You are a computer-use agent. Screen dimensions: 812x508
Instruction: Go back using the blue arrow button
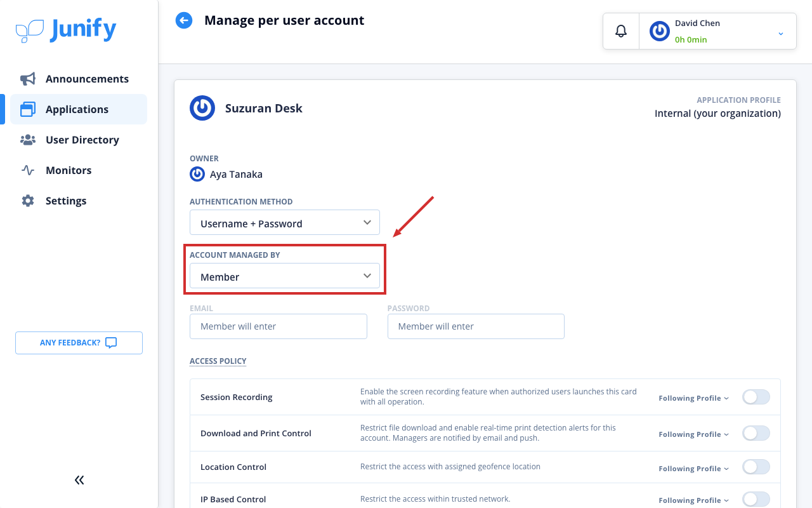[x=184, y=20]
